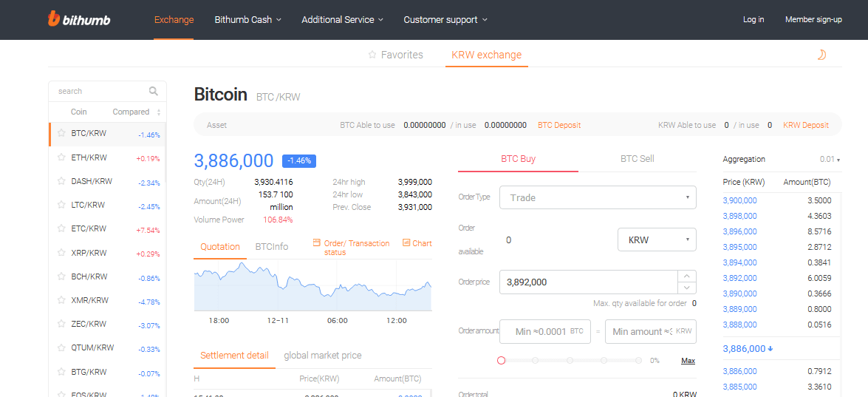Select the BCH/KRW coin row

(x=107, y=276)
